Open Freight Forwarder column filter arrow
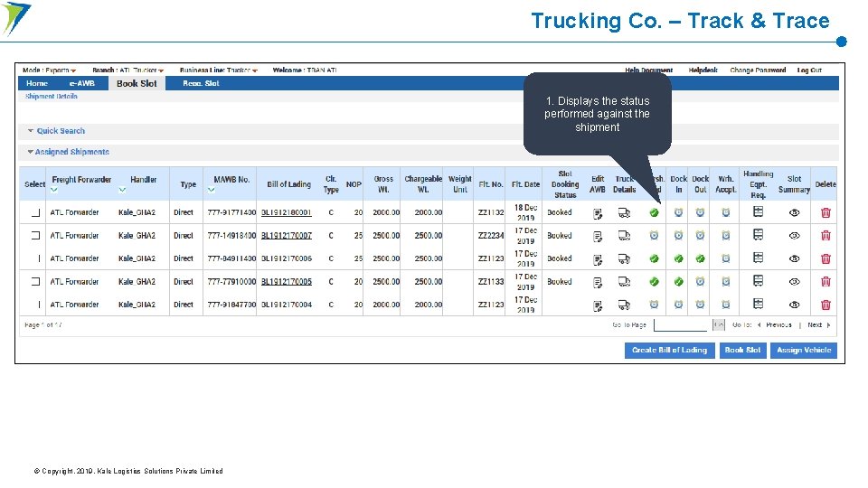This screenshot has height=488, width=868. (53, 191)
